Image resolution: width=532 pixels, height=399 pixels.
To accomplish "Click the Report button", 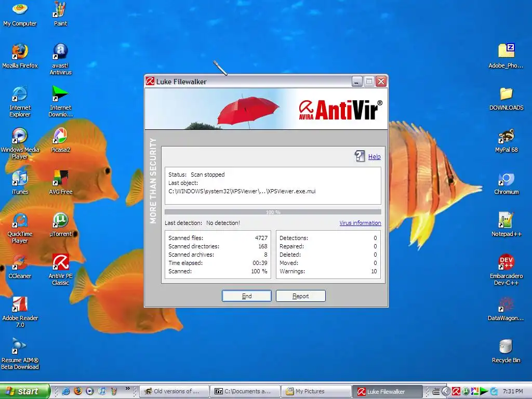I will tap(301, 296).
